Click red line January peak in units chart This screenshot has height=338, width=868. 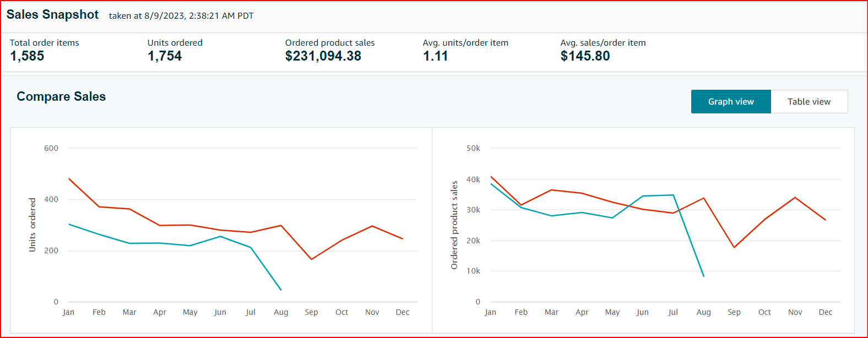coord(69,178)
